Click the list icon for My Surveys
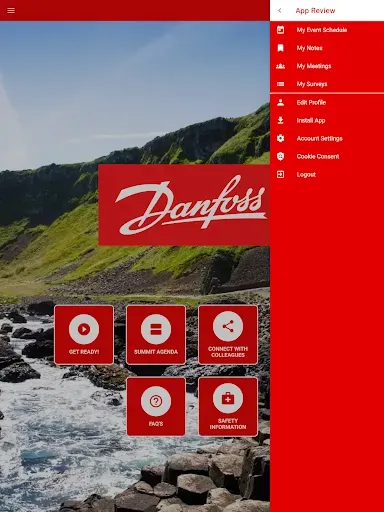 click(x=281, y=84)
